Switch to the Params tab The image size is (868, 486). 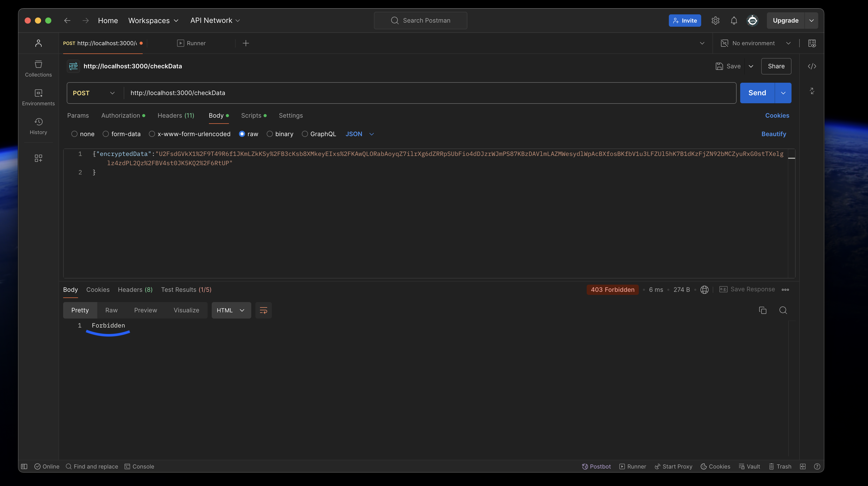(x=78, y=115)
